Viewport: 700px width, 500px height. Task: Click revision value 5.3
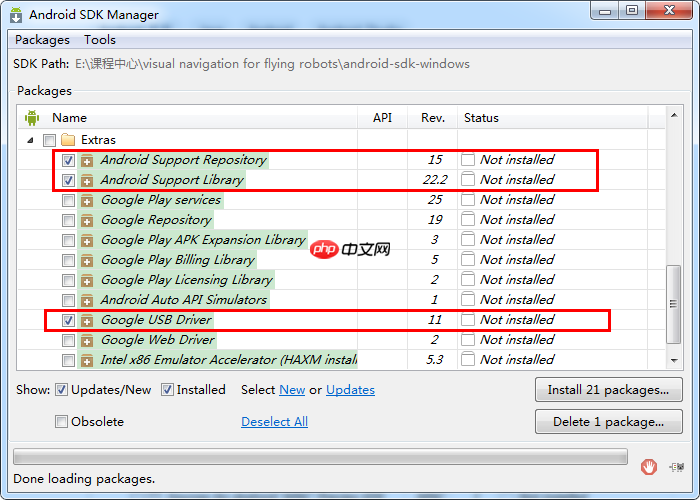[x=434, y=359]
